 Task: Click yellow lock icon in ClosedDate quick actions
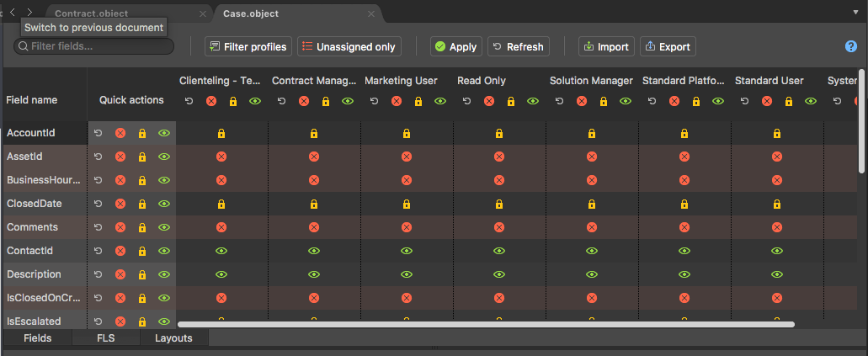pos(142,204)
